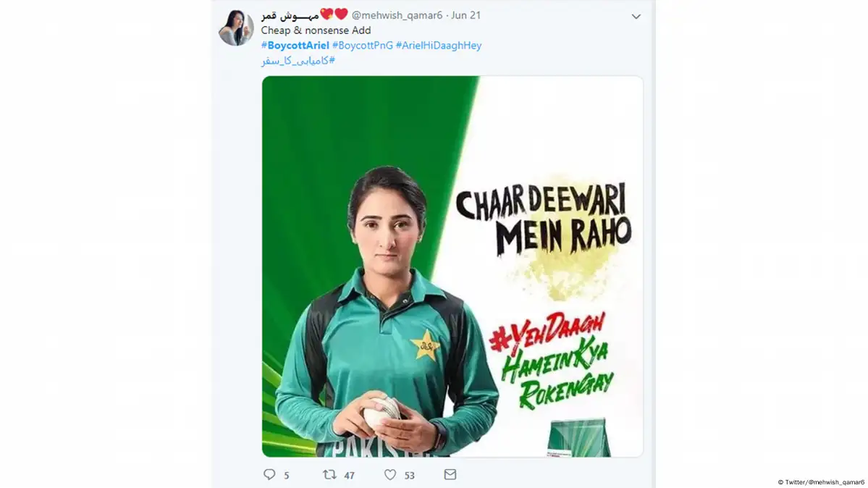Click the like count 53
The height and width of the screenshot is (488, 868).
coord(409,475)
